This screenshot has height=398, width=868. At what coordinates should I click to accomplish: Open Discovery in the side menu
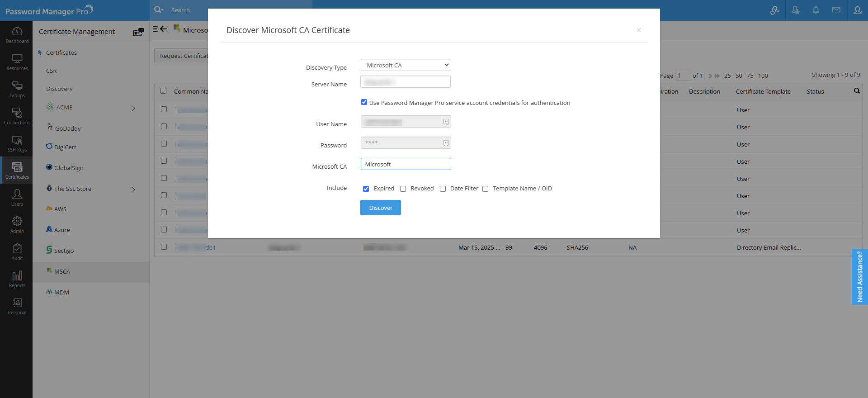pos(59,89)
